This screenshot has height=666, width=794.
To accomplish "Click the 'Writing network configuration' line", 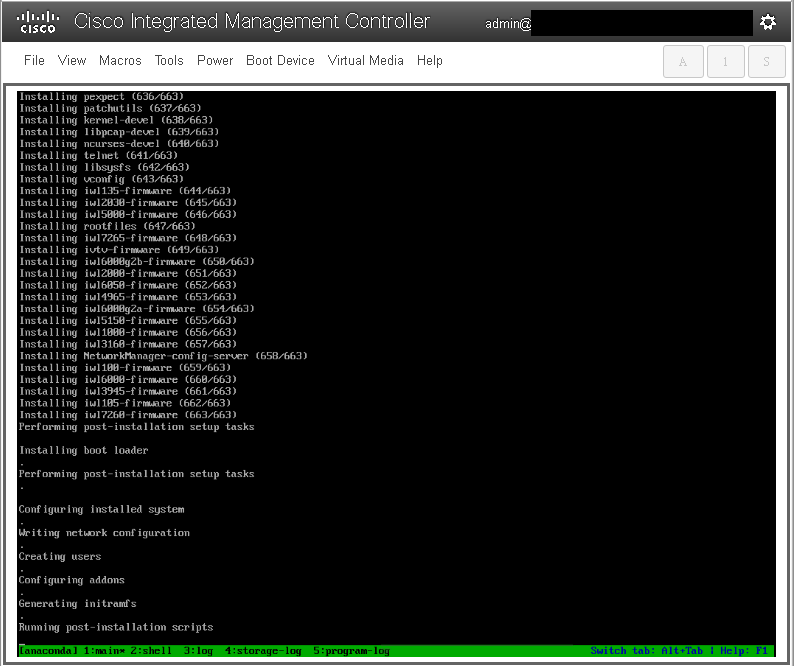I will [x=104, y=533].
